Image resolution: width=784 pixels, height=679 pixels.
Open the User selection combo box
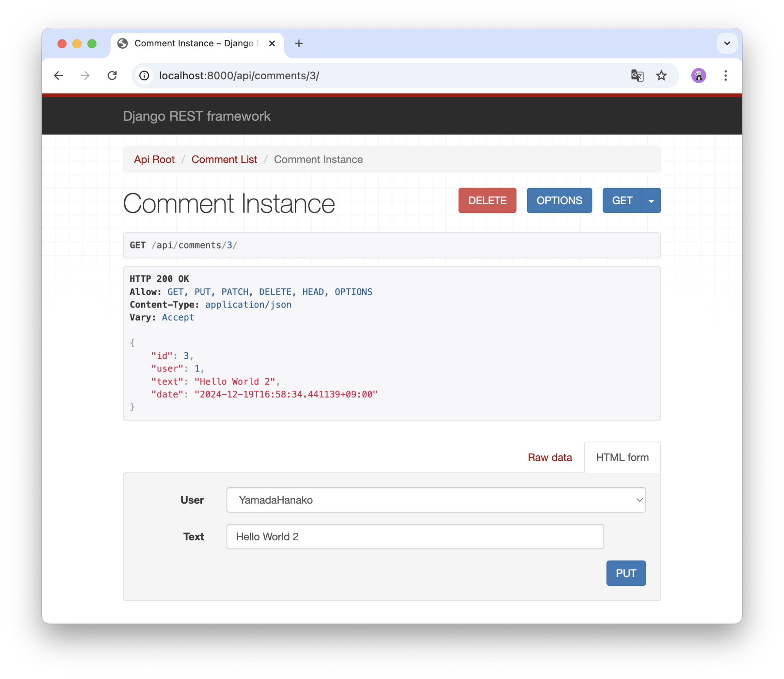[x=436, y=500]
